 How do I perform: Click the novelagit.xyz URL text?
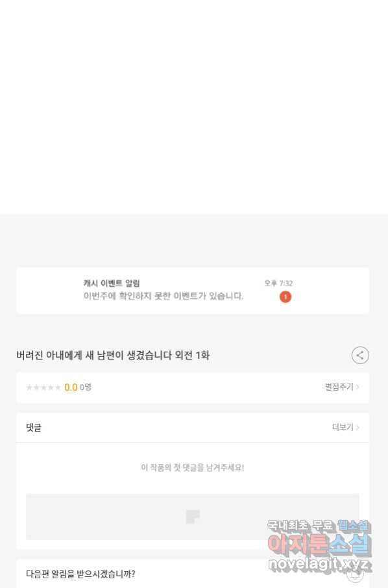click(x=319, y=563)
